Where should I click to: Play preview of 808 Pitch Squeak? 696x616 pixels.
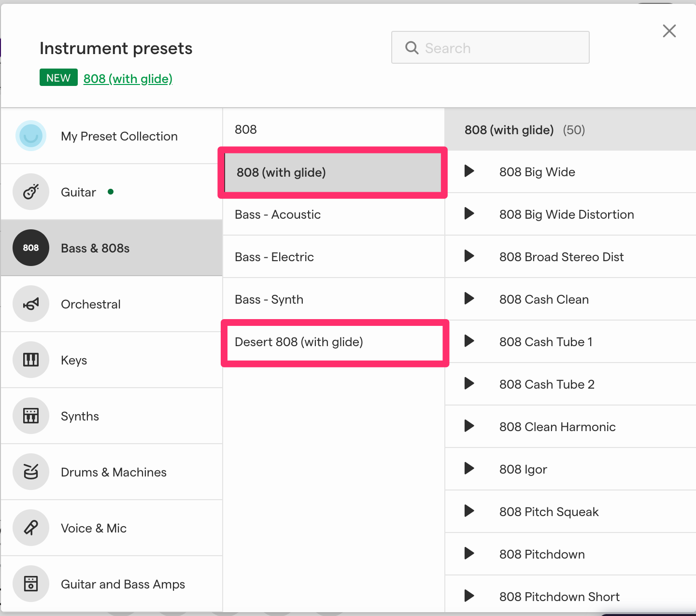pyautogui.click(x=469, y=511)
